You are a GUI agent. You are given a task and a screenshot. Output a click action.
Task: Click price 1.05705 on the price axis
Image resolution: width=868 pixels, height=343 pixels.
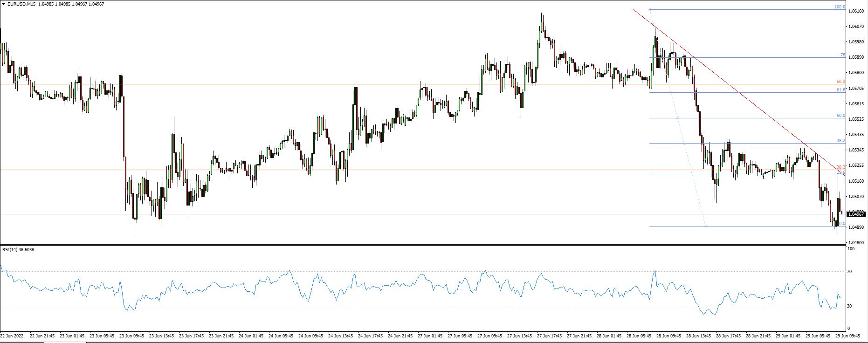click(x=856, y=88)
